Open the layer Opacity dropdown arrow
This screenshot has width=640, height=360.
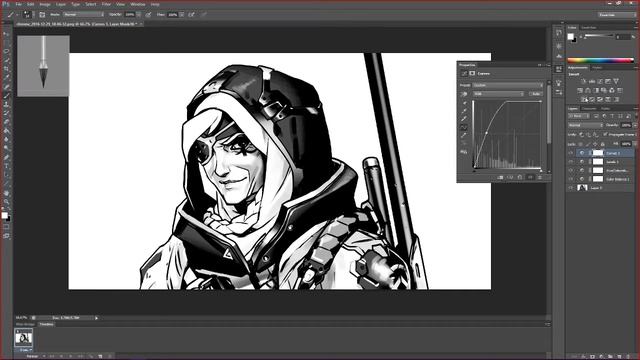click(635, 125)
